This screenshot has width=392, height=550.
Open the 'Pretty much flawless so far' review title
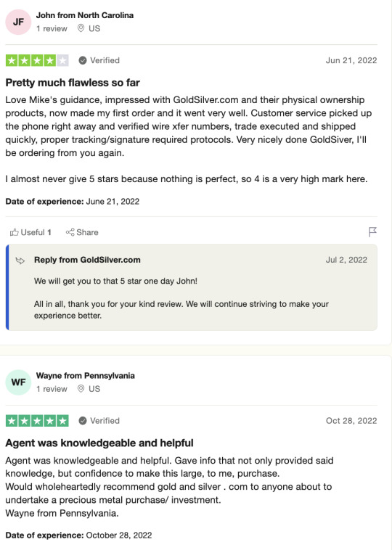[x=73, y=83]
